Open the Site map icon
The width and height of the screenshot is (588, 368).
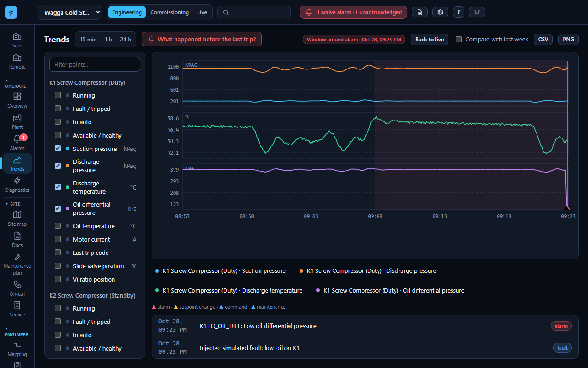coord(17,218)
